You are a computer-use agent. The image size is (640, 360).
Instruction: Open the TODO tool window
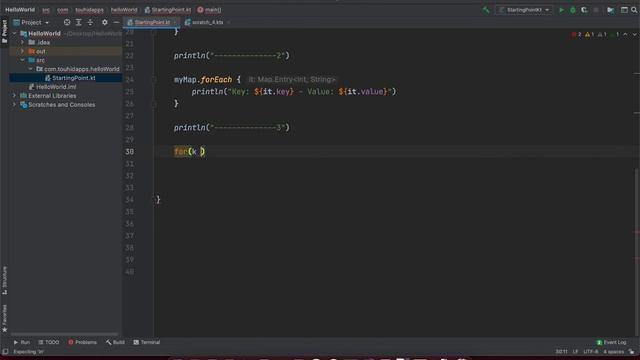pos(49,342)
